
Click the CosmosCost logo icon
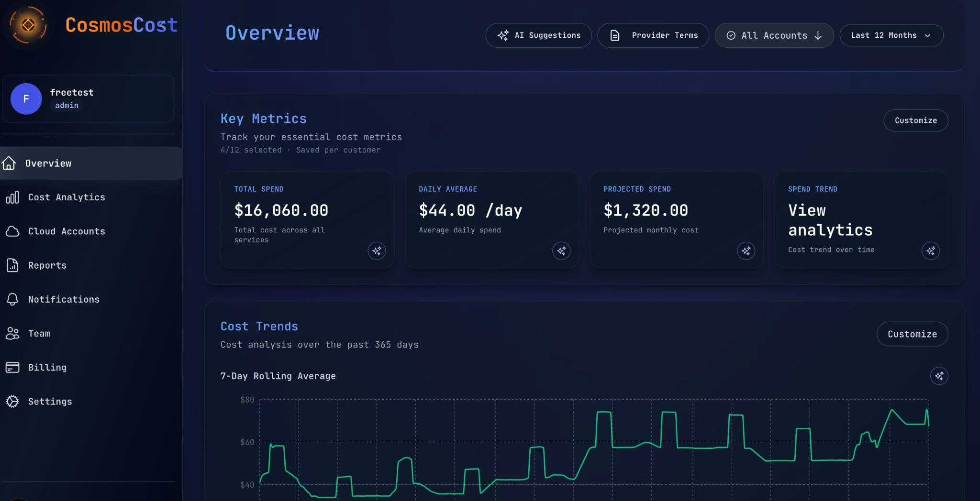[29, 25]
